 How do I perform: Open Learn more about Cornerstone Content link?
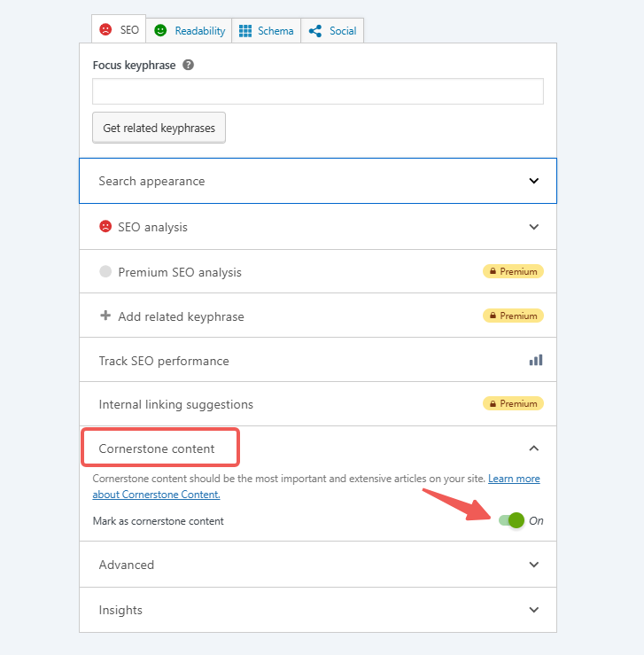pyautogui.click(x=513, y=479)
